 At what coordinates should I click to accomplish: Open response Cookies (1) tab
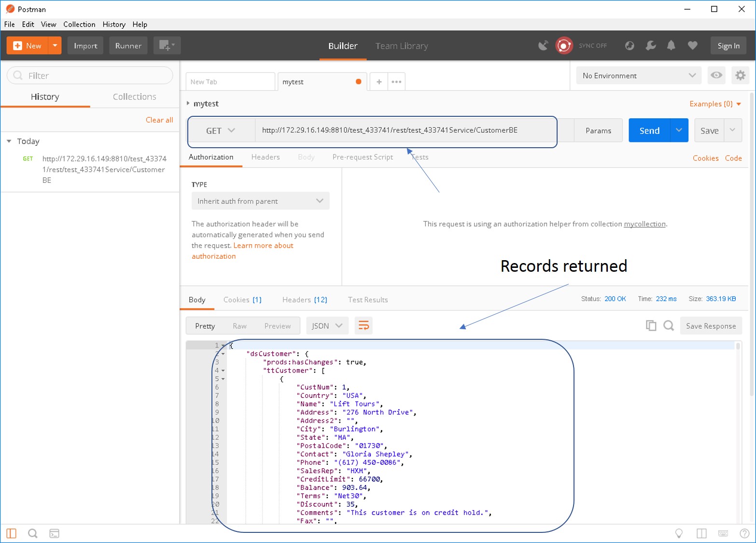tap(242, 300)
